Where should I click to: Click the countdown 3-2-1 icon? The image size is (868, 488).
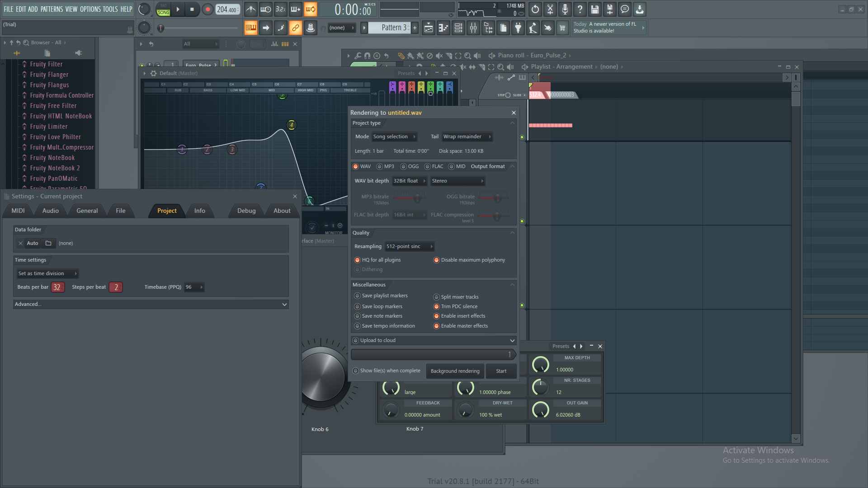(281, 9)
